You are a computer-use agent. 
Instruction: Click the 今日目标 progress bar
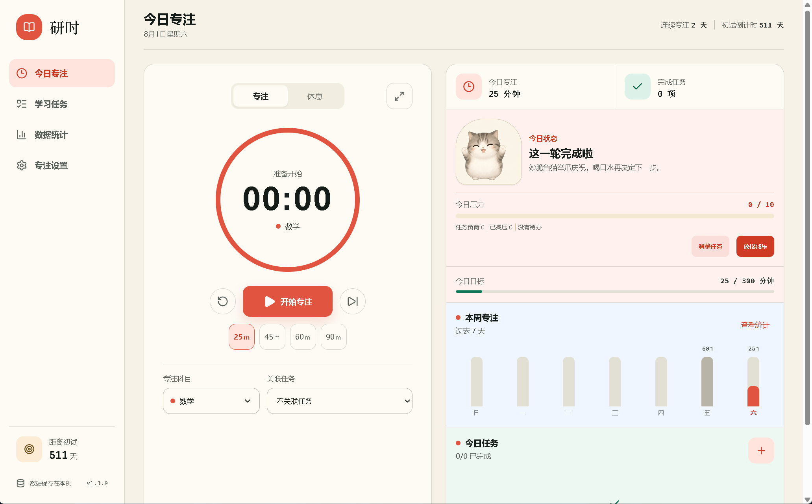coord(615,292)
